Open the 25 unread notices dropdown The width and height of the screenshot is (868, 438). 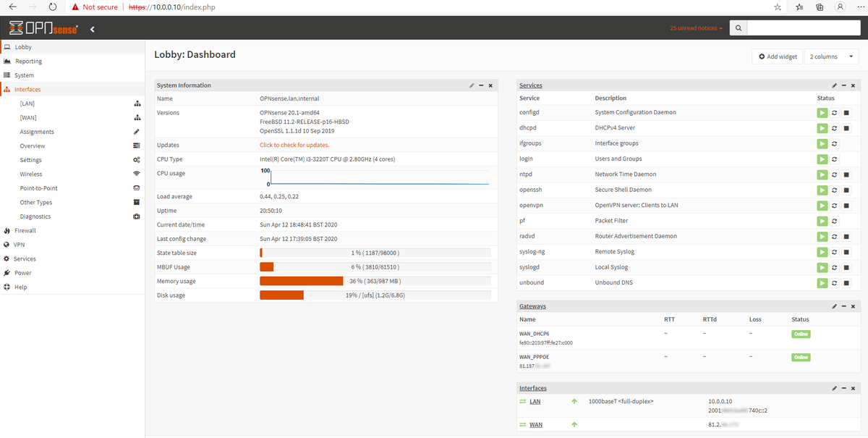695,28
